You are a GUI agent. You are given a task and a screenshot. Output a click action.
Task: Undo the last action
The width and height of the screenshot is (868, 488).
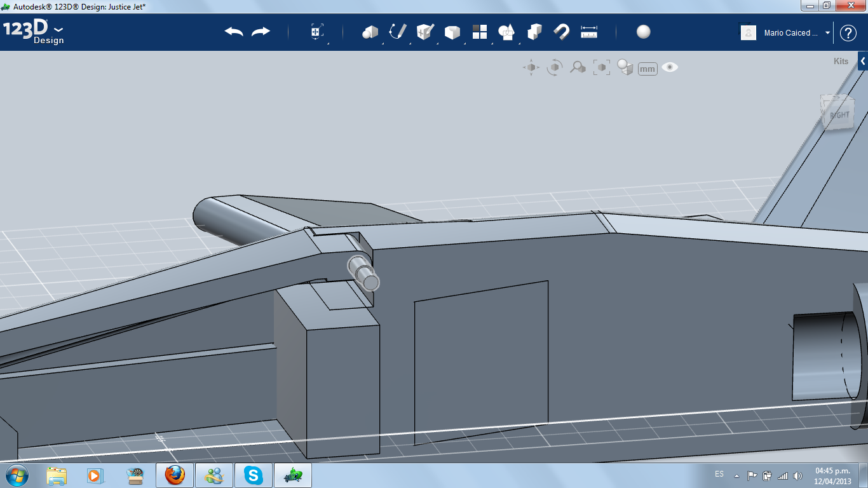click(234, 32)
